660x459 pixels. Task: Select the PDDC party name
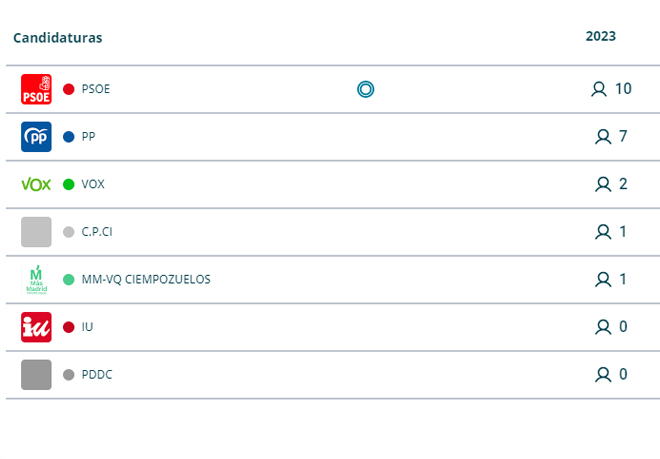point(97,375)
